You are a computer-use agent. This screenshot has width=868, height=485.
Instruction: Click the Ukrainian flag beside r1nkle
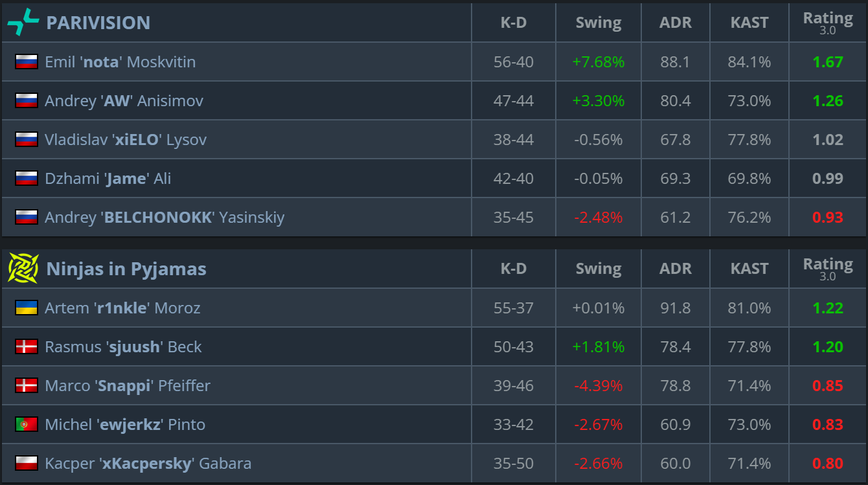[x=27, y=308]
